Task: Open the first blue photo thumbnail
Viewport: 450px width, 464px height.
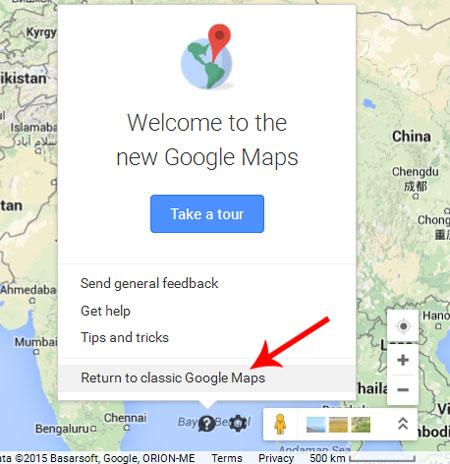Action: click(316, 425)
